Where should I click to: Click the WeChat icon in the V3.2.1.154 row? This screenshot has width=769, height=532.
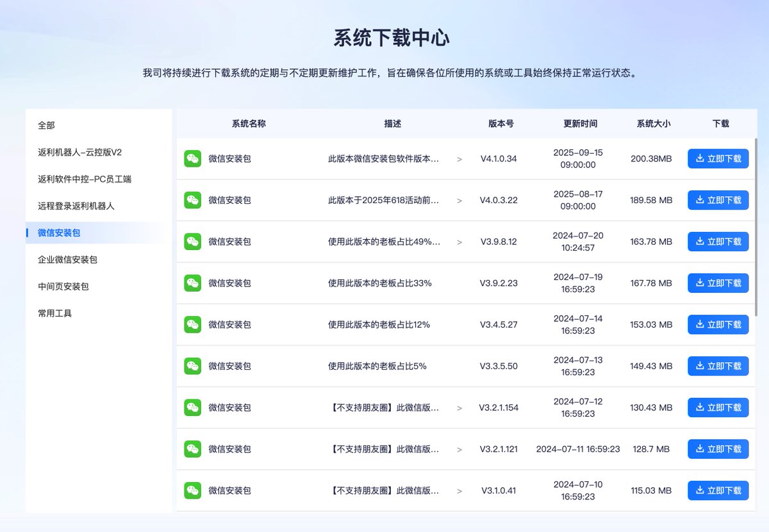tap(192, 408)
